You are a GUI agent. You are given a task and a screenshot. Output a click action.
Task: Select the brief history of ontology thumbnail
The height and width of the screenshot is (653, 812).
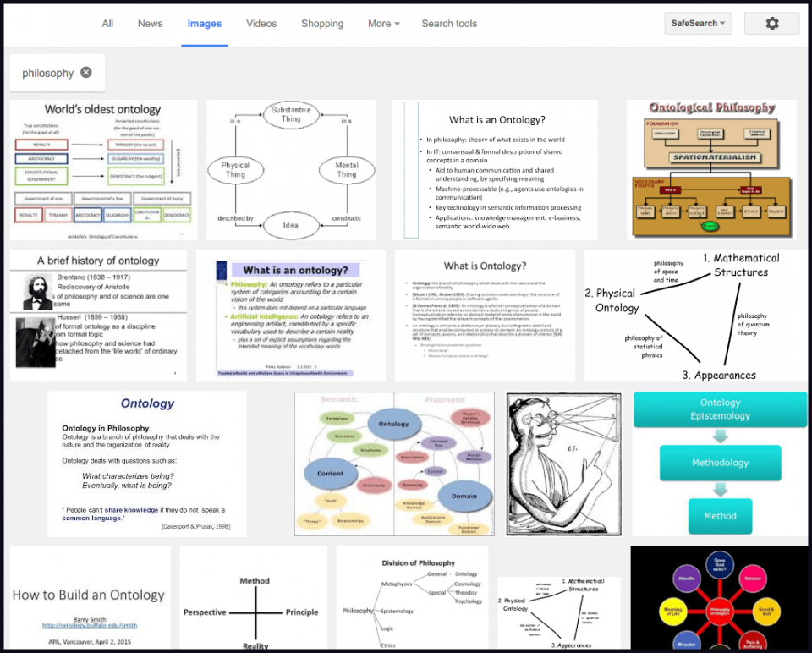pyautogui.click(x=97, y=315)
